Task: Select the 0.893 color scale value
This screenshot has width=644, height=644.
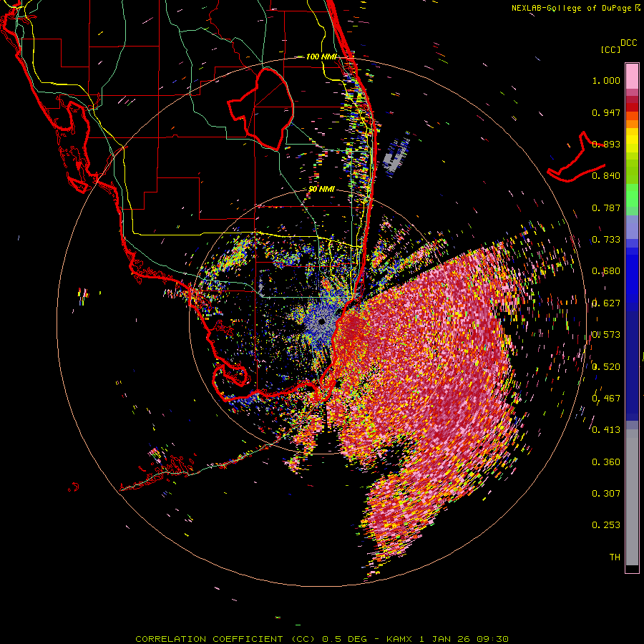Action: point(606,144)
